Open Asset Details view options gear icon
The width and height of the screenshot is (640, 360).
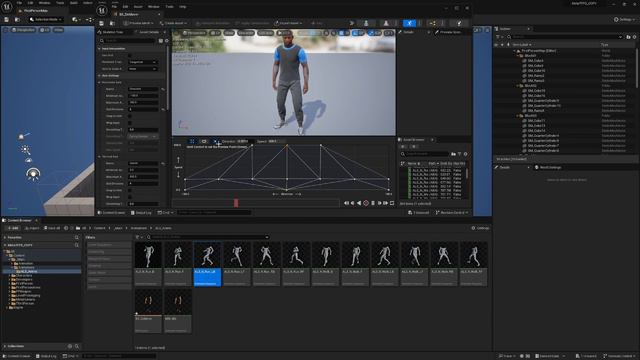point(167,41)
